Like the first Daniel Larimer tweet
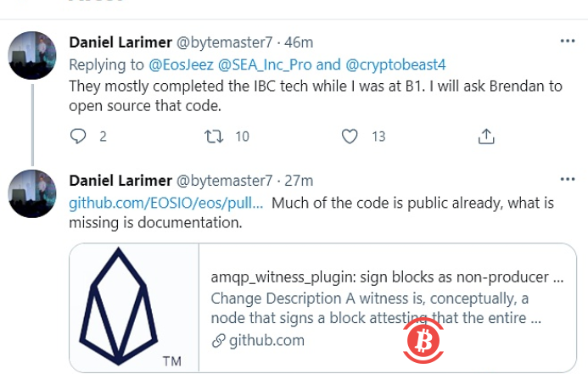The width and height of the screenshot is (588, 374). [350, 136]
